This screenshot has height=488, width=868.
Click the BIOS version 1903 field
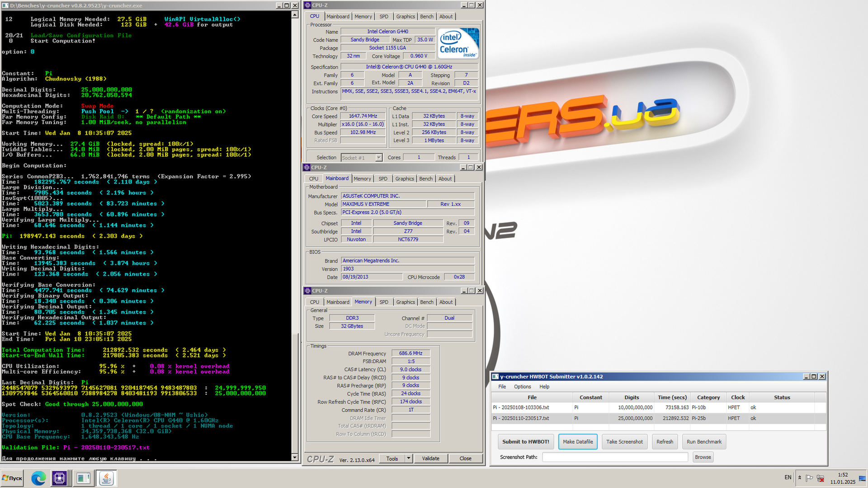coord(408,269)
